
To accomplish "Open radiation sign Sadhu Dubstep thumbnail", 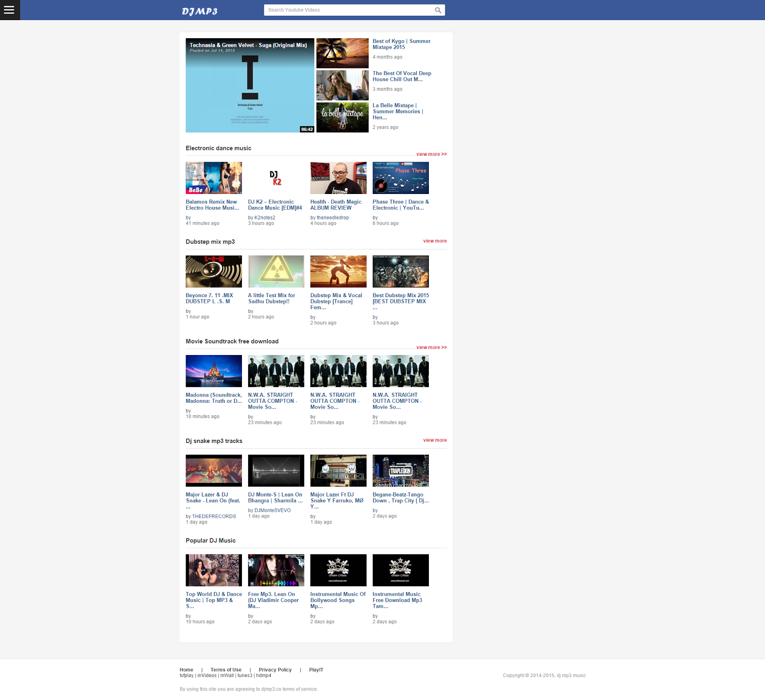I will [x=276, y=271].
